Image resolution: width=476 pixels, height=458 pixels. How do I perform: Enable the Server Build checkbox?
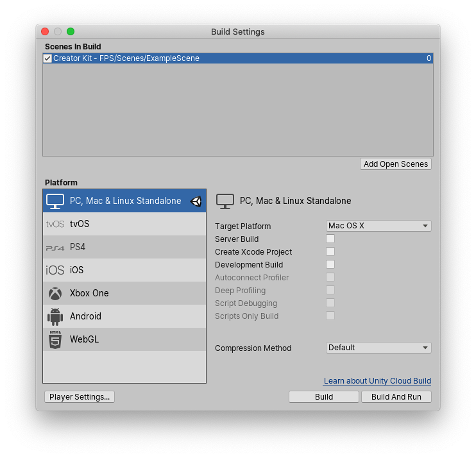click(x=330, y=239)
